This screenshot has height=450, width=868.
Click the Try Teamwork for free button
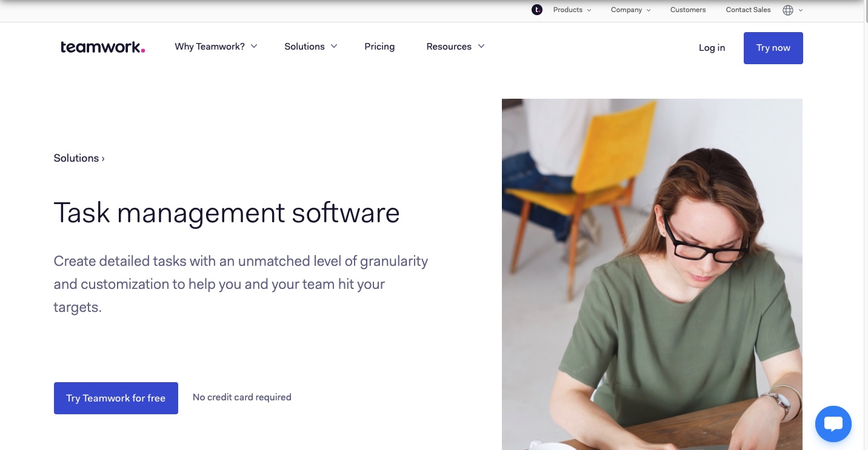(x=116, y=398)
